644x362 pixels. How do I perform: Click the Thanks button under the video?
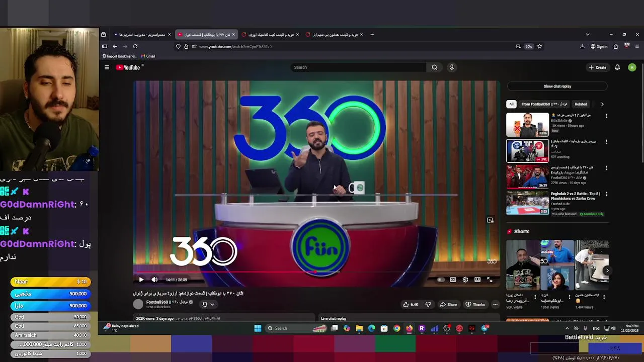[x=475, y=304]
